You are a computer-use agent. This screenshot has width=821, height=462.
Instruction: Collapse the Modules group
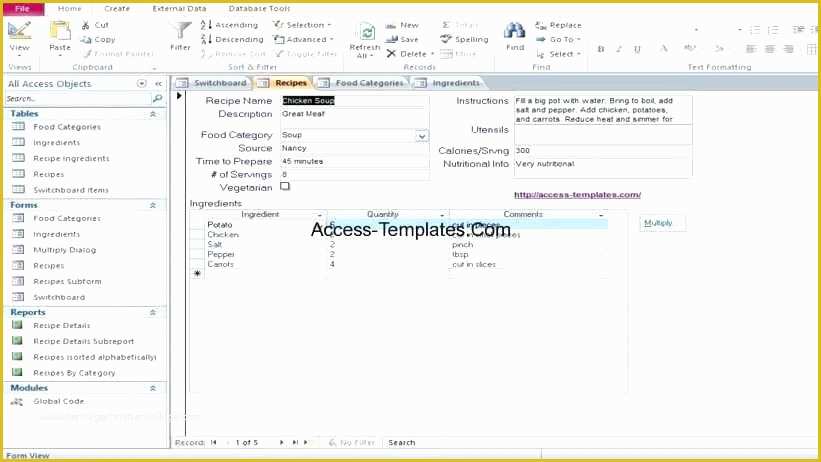click(x=153, y=388)
